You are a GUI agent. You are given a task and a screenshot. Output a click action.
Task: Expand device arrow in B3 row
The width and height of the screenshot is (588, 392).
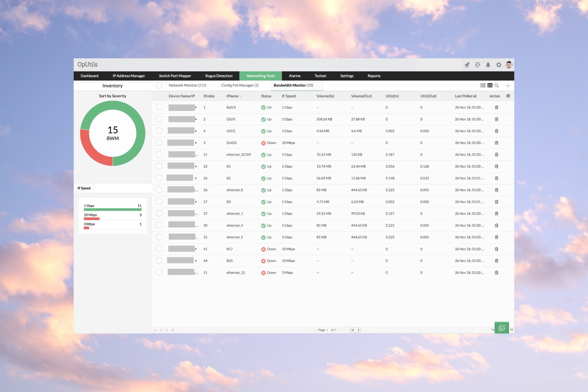196,202
